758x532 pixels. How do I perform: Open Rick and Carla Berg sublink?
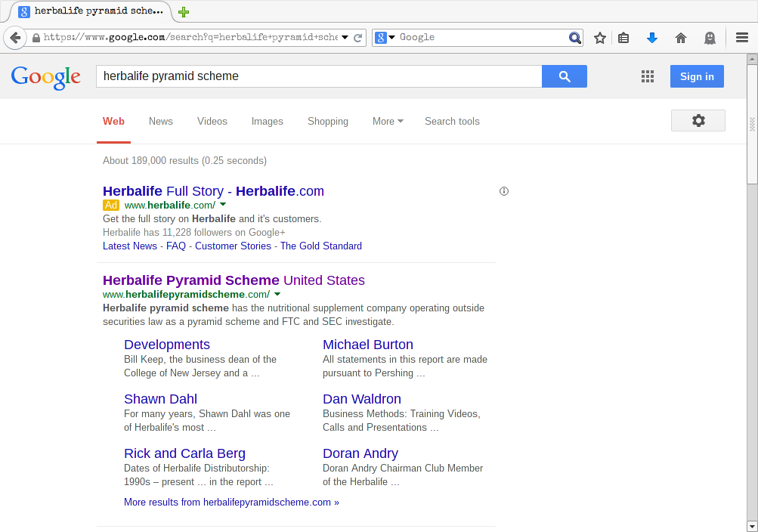point(184,453)
